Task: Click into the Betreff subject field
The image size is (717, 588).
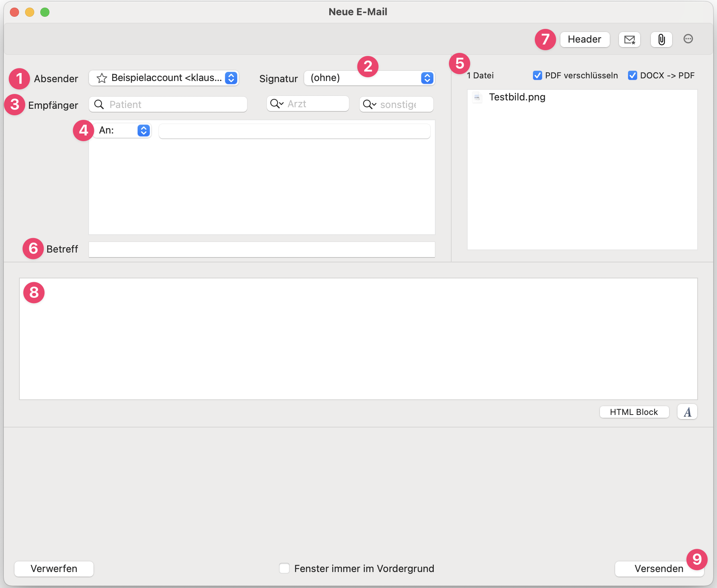Action: tap(262, 250)
